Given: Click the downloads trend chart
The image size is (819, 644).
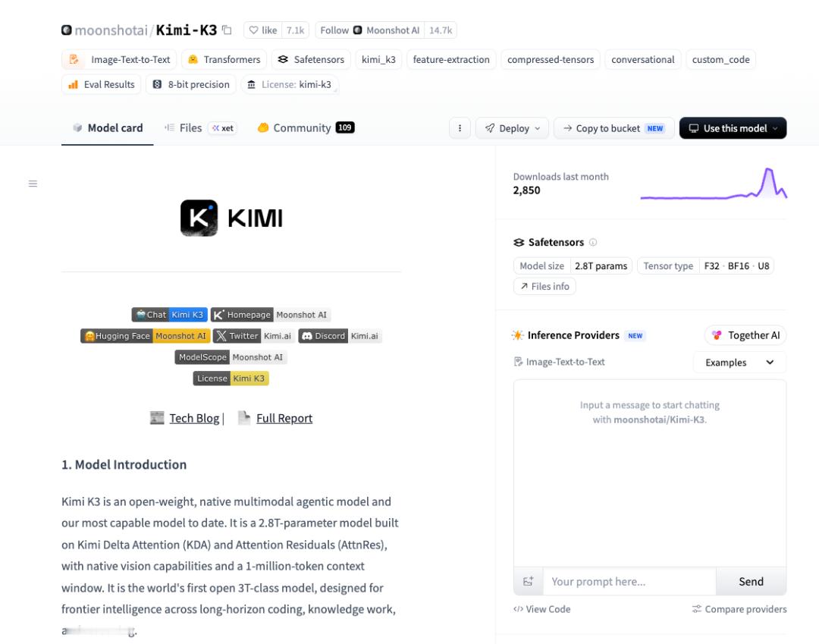Looking at the screenshot, I should (714, 184).
